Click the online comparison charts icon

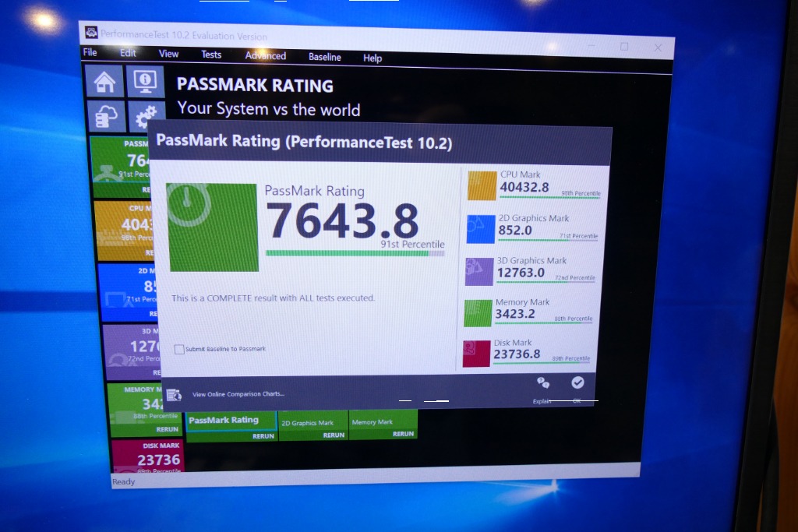click(174, 394)
